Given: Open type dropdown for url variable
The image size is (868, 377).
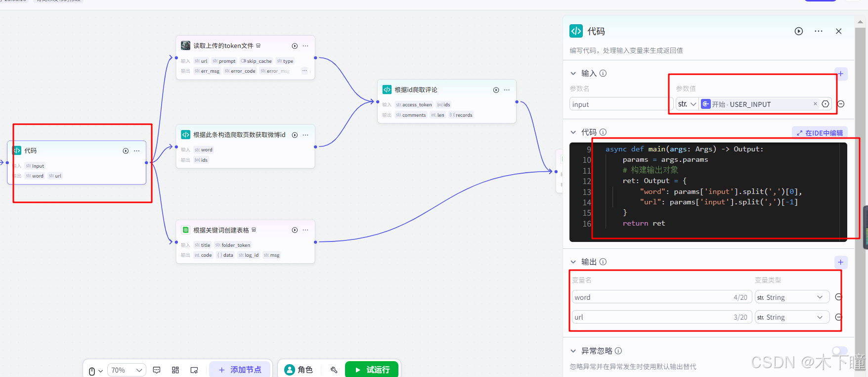Looking at the screenshot, I should click(x=792, y=317).
